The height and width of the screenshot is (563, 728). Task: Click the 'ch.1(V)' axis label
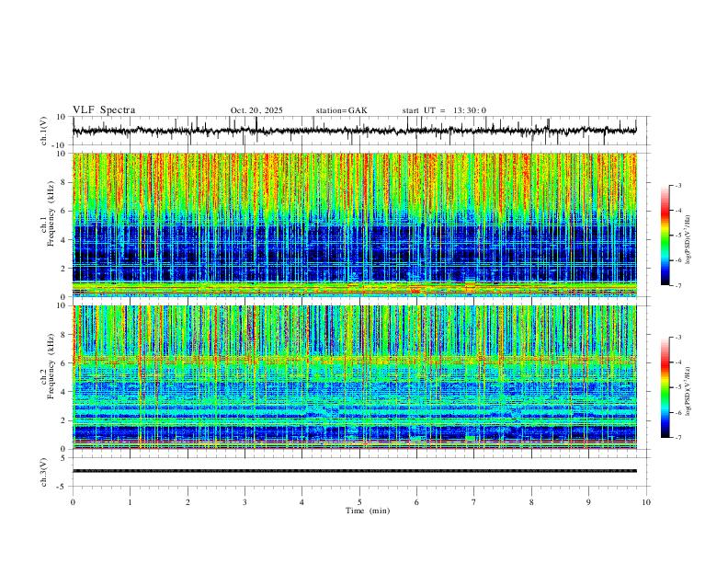tap(44, 131)
